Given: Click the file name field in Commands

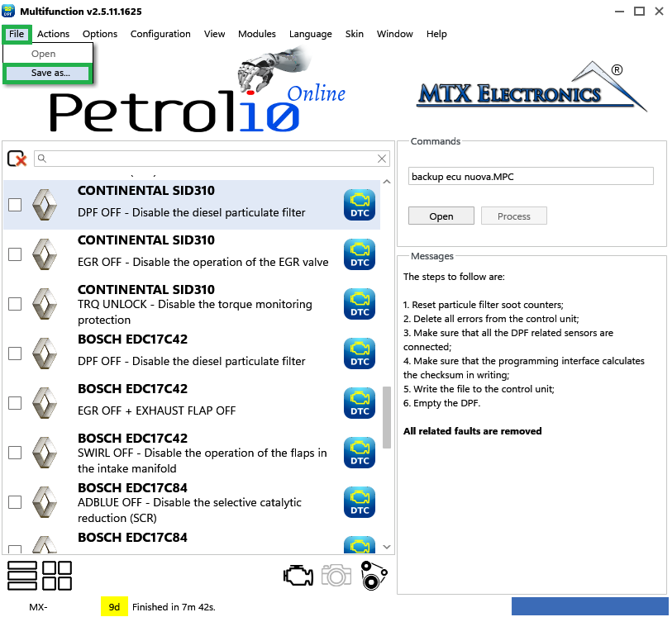Looking at the screenshot, I should 531,177.
